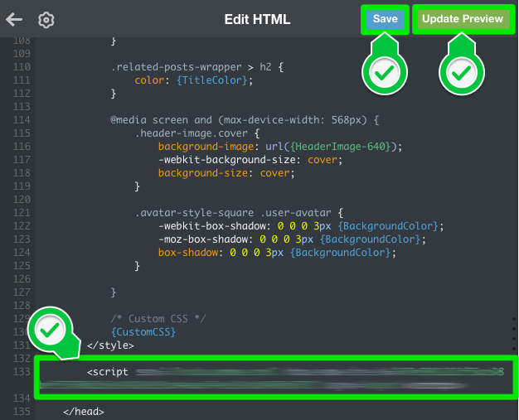Viewport: 519px width, 420px height.
Task: Click the Update Preview button
Action: coord(463,19)
